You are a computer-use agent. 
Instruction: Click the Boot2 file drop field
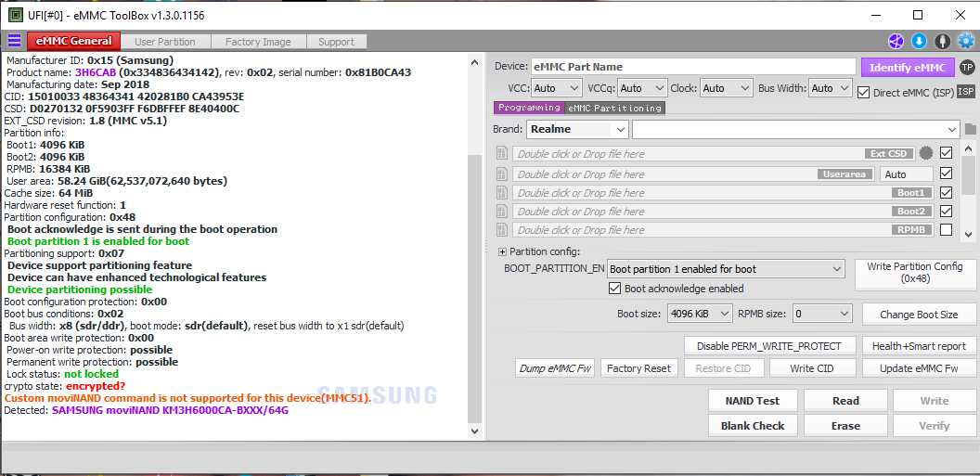tap(723, 212)
